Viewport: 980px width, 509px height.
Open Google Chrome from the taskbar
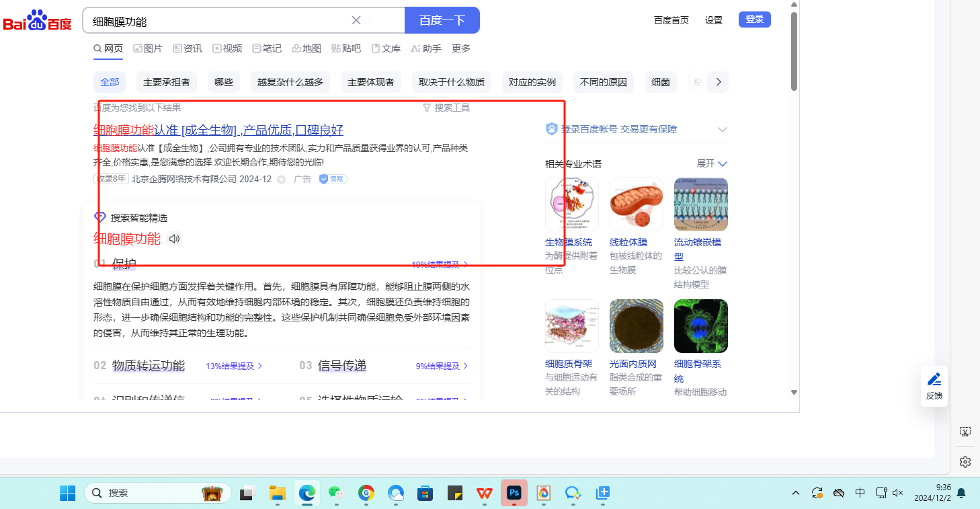366,493
